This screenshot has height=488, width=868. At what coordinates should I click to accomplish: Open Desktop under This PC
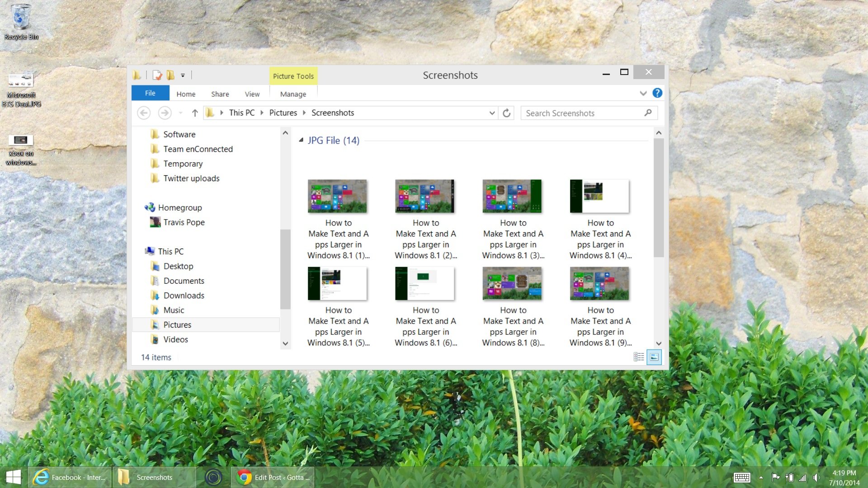coord(178,266)
